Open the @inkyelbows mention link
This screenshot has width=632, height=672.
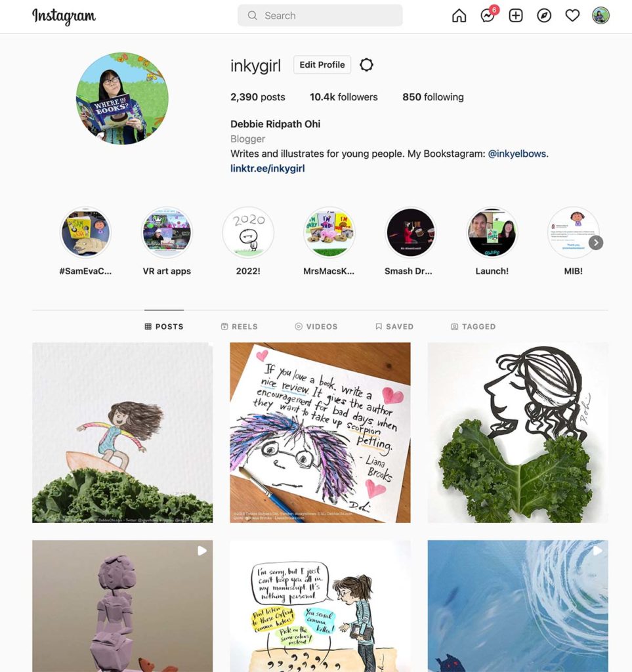[x=517, y=154]
